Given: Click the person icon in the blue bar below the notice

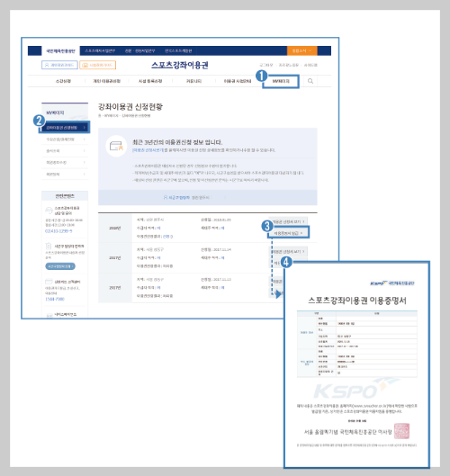Looking at the screenshot, I should (x=166, y=197).
